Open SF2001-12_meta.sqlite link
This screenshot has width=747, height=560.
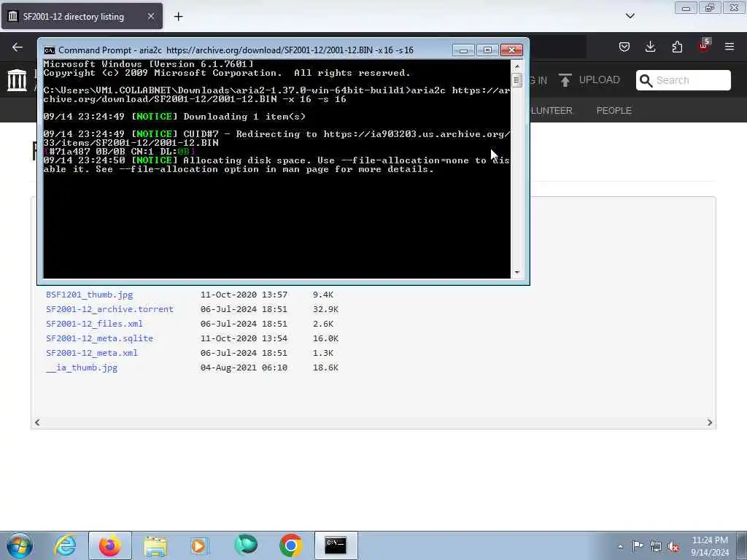pos(99,338)
